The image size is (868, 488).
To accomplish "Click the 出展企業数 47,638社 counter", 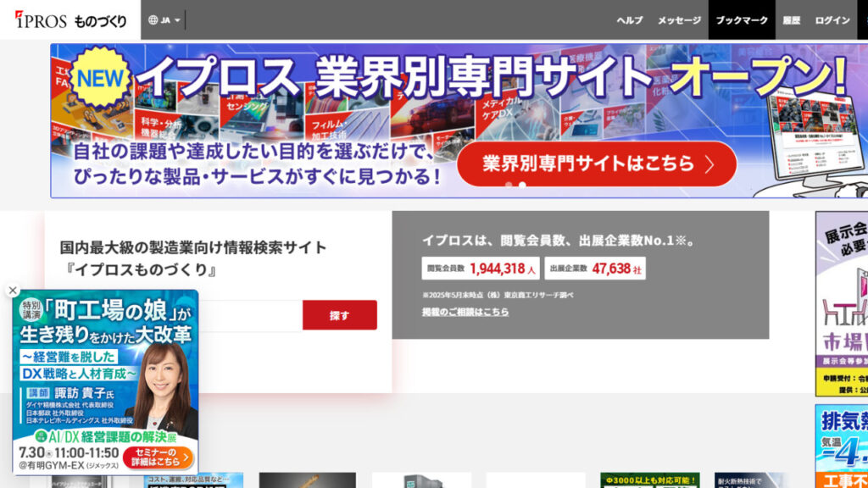I will 594,269.
